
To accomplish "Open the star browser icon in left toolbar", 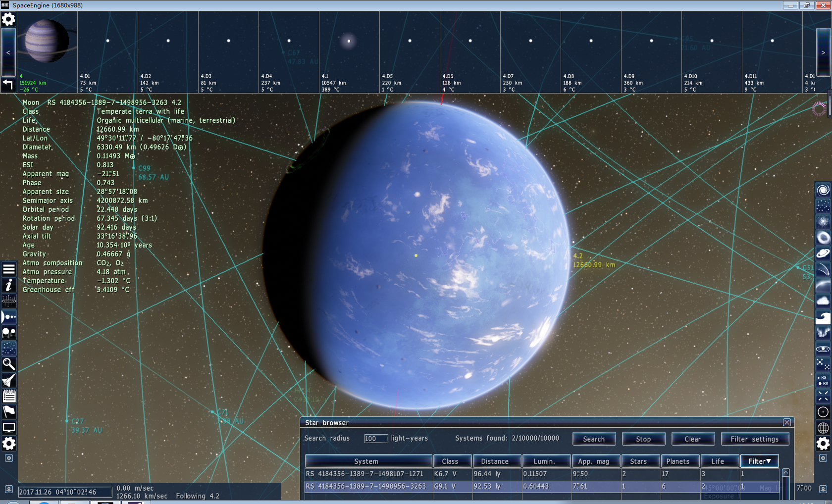I will (x=9, y=349).
